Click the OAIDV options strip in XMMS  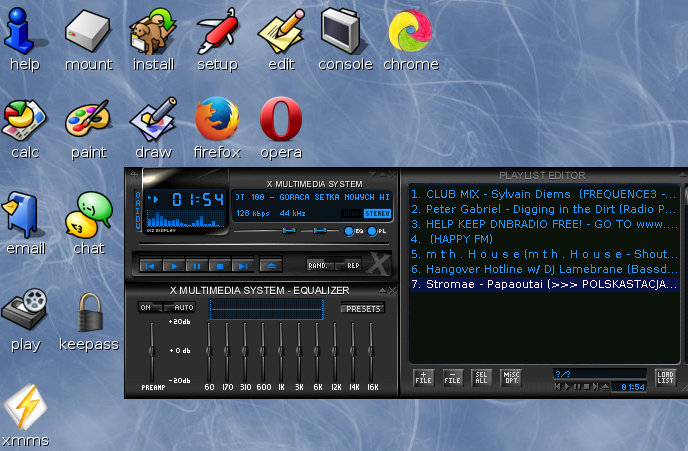click(137, 210)
